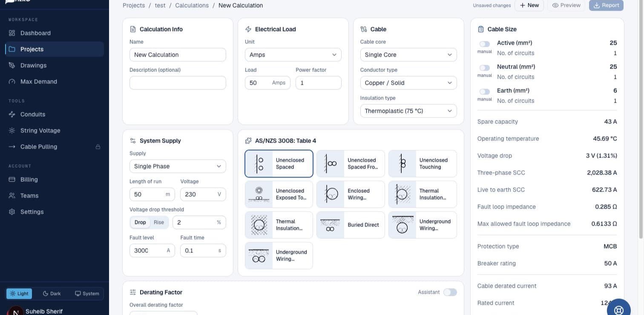Select Buried Direct installation icon
Viewport: 644px width, 315px height.
pyautogui.click(x=330, y=225)
